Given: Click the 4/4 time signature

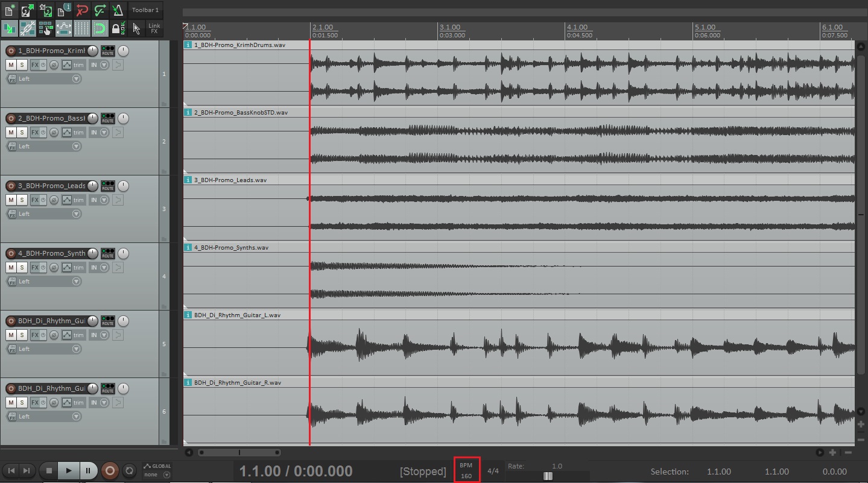Looking at the screenshot, I should click(x=493, y=471).
